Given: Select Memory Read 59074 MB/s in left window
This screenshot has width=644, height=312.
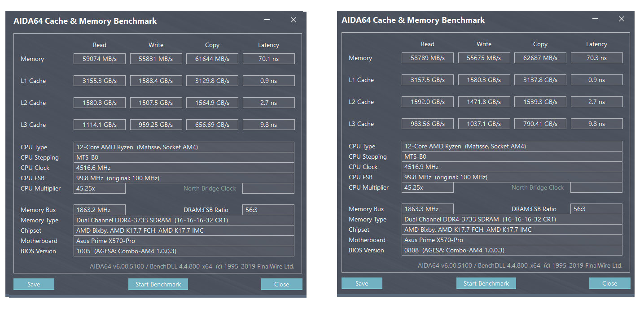Looking at the screenshot, I should pyautogui.click(x=100, y=59).
